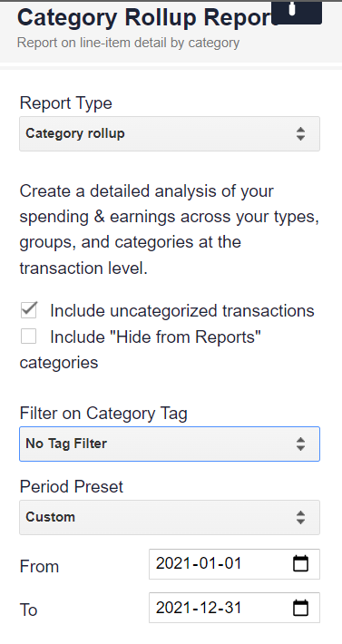Image resolution: width=342 pixels, height=644 pixels.
Task: Click the From date field showing 2021-01-01
Action: point(234,564)
